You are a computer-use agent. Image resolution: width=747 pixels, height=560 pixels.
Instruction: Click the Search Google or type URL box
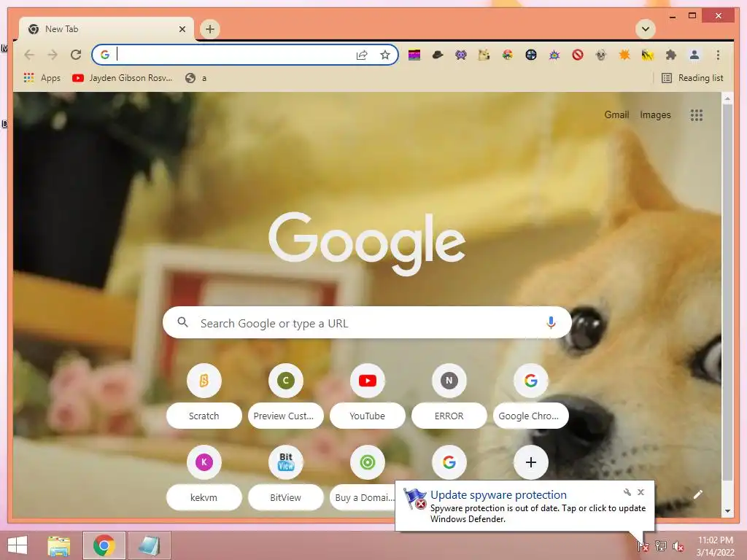tap(367, 323)
